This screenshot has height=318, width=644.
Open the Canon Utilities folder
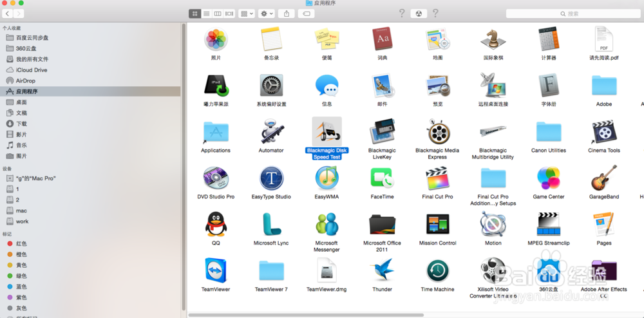pos(549,132)
